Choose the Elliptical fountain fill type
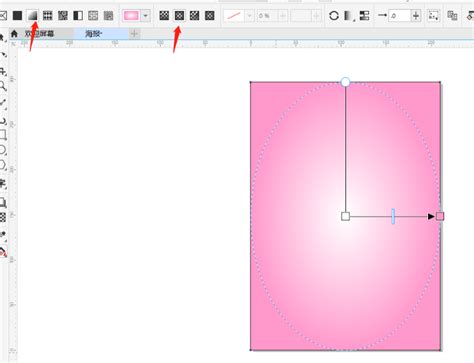 click(x=179, y=15)
